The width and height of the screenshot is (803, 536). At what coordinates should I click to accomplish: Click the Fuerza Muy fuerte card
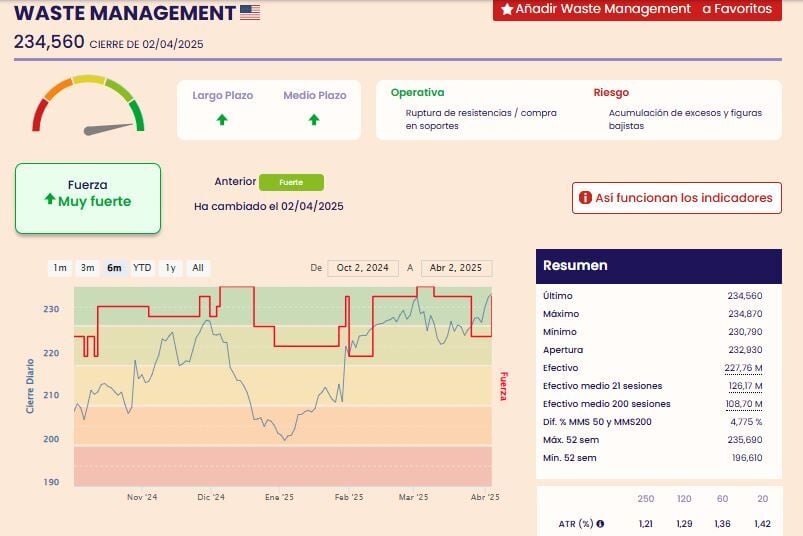coord(88,199)
